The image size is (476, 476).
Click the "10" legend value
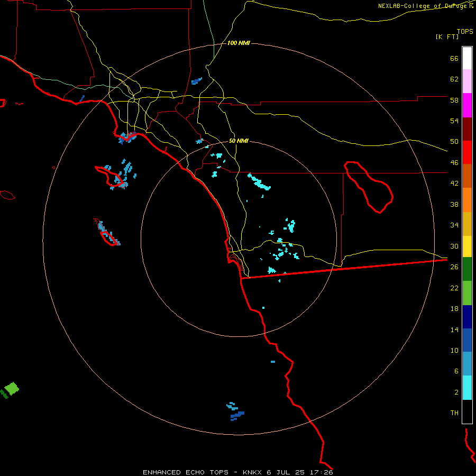pyautogui.click(x=454, y=350)
